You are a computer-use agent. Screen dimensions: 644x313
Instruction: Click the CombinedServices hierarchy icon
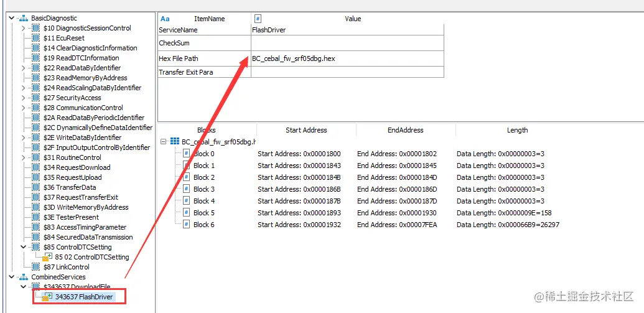tap(24, 278)
